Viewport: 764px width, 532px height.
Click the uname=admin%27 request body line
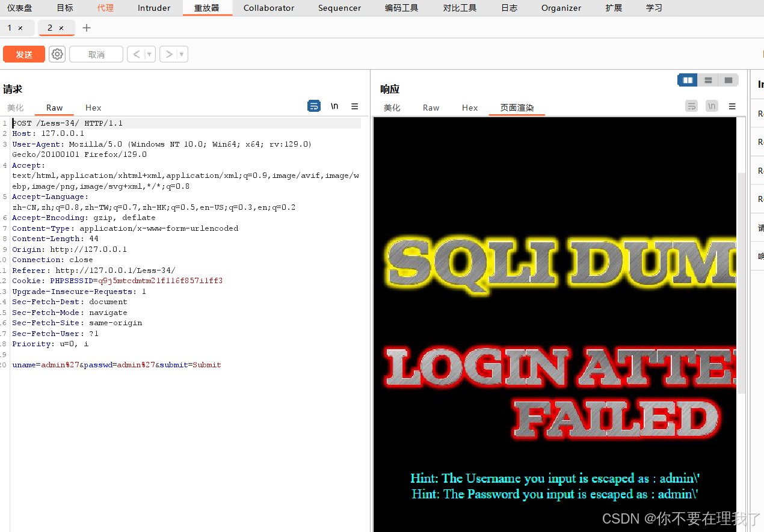tap(117, 365)
